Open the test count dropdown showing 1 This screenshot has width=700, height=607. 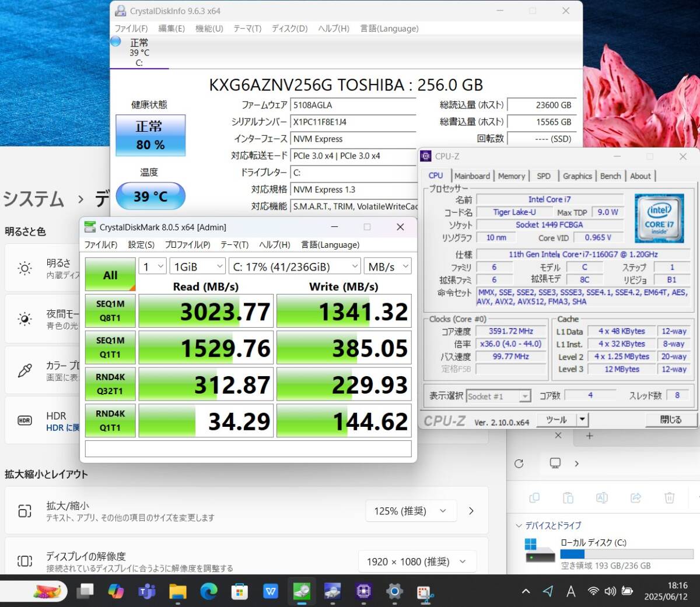pos(153,266)
